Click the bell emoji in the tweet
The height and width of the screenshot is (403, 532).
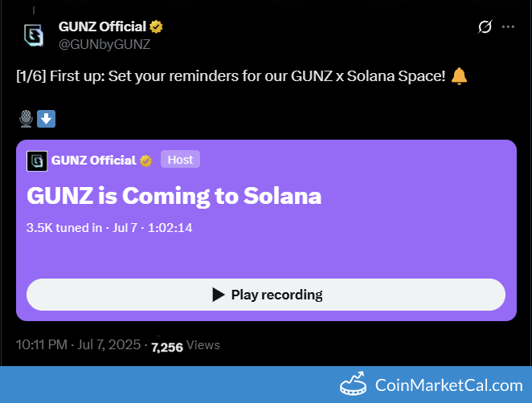click(x=459, y=77)
